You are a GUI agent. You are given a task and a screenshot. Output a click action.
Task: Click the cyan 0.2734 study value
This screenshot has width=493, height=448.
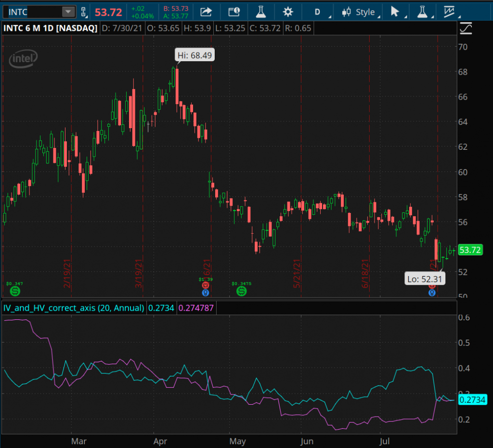coord(161,308)
